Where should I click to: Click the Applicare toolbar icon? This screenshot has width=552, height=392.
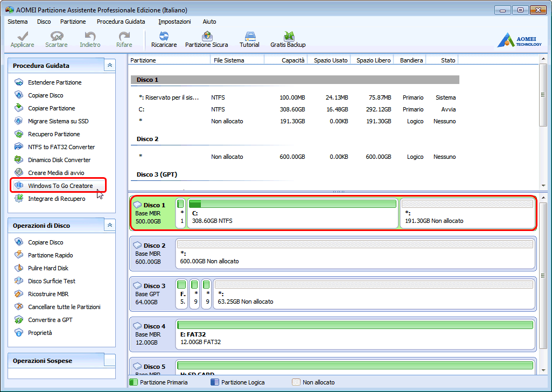coord(22,39)
